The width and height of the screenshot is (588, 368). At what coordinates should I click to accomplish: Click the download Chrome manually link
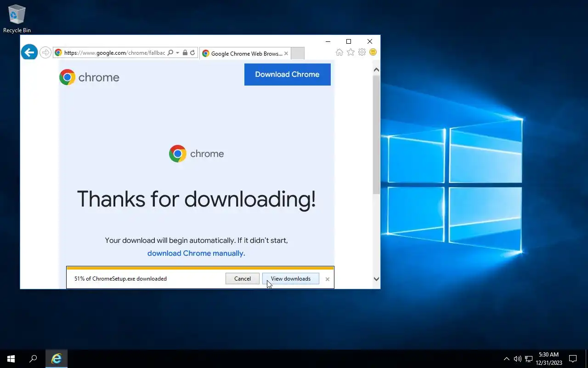[196, 253]
